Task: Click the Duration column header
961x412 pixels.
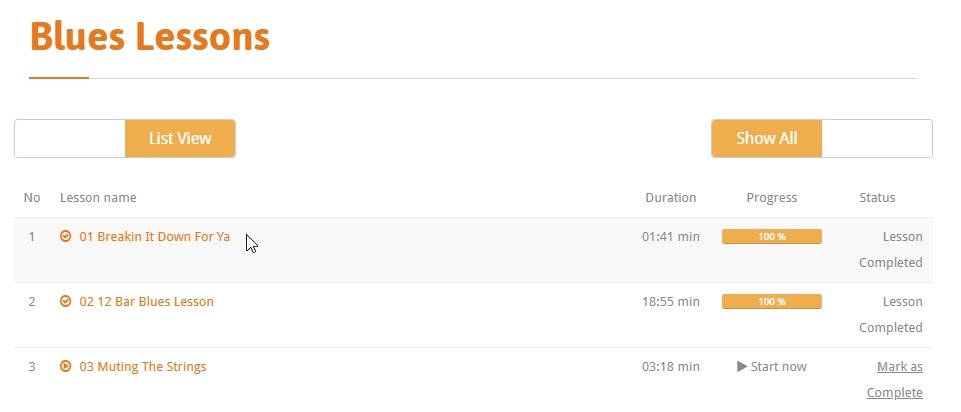Action: (670, 198)
